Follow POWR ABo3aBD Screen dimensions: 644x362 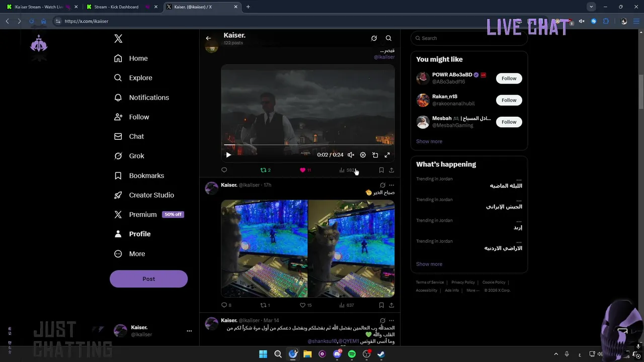pyautogui.click(x=509, y=78)
